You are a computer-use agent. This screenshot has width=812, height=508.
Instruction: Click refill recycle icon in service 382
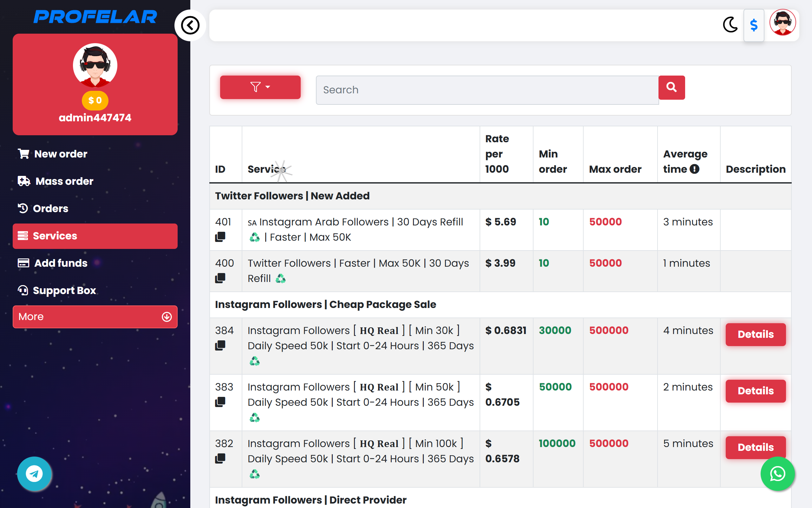(x=255, y=474)
